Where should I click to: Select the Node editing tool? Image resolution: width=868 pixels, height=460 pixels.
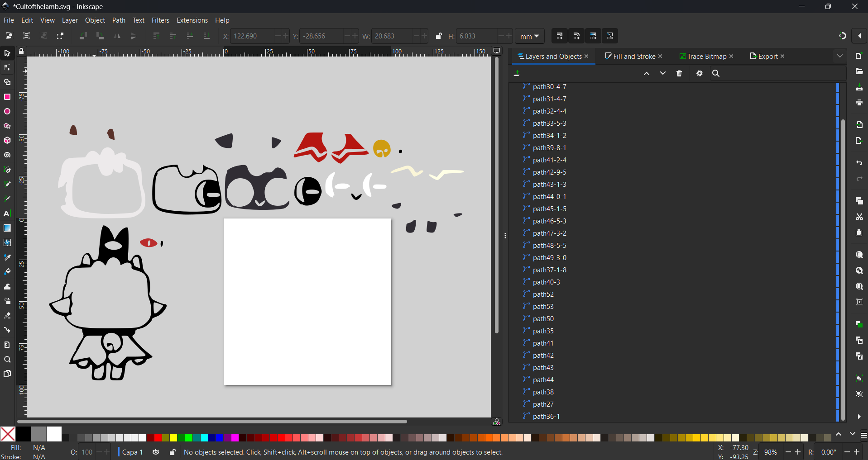click(7, 68)
